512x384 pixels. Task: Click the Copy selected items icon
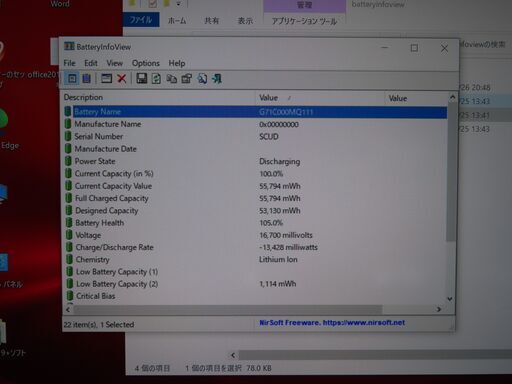[171, 79]
